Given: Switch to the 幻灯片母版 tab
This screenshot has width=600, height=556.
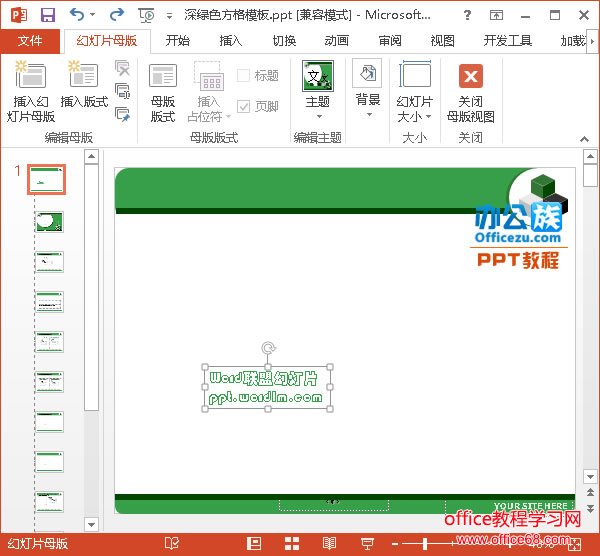Looking at the screenshot, I should click(x=107, y=41).
